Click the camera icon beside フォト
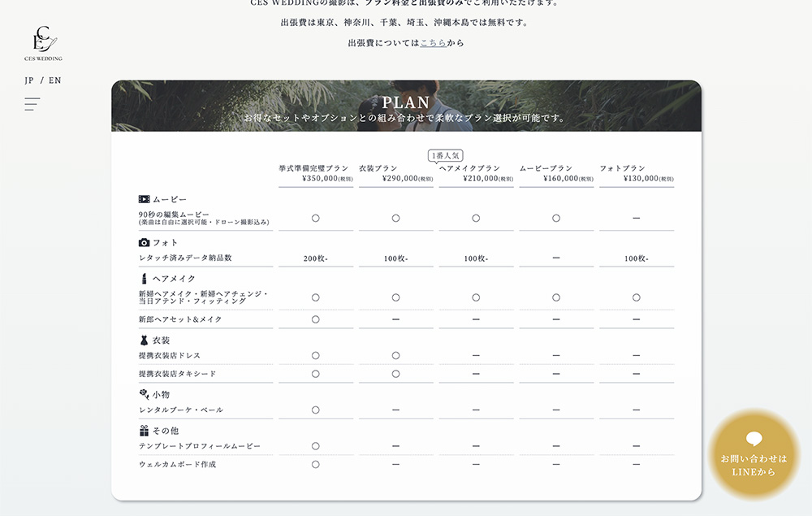The image size is (812, 516). pyautogui.click(x=144, y=242)
